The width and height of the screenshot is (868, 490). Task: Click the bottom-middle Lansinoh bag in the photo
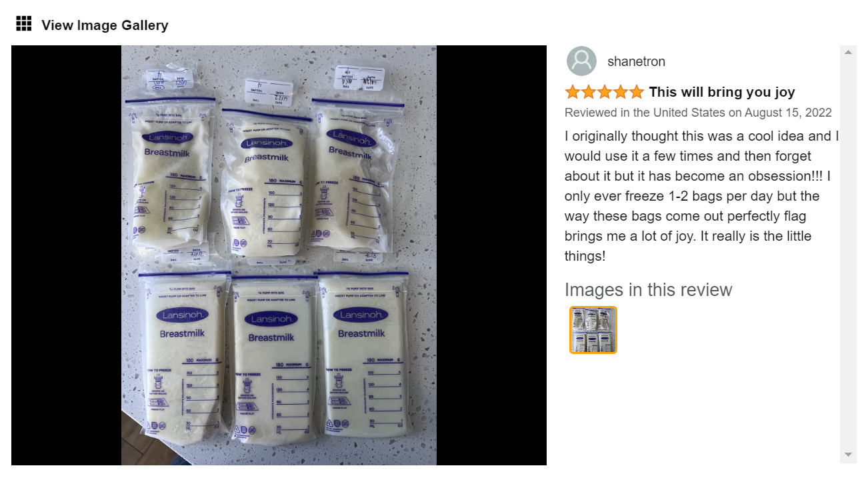point(271,360)
